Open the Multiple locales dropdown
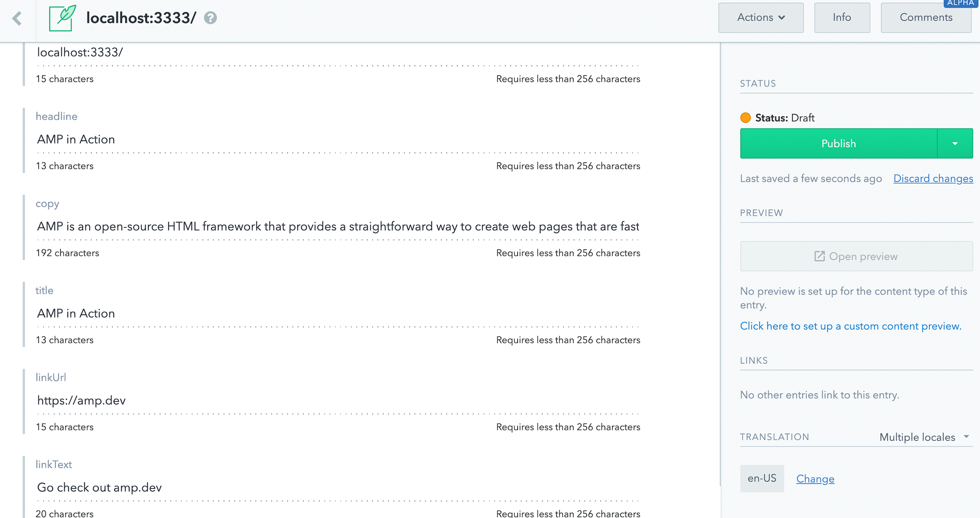 click(x=924, y=437)
